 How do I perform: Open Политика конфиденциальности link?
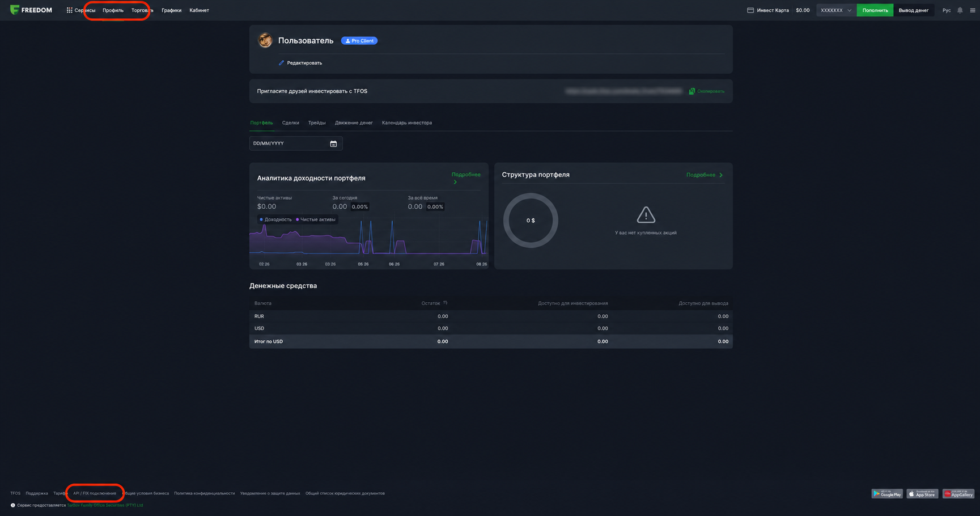(x=204, y=493)
